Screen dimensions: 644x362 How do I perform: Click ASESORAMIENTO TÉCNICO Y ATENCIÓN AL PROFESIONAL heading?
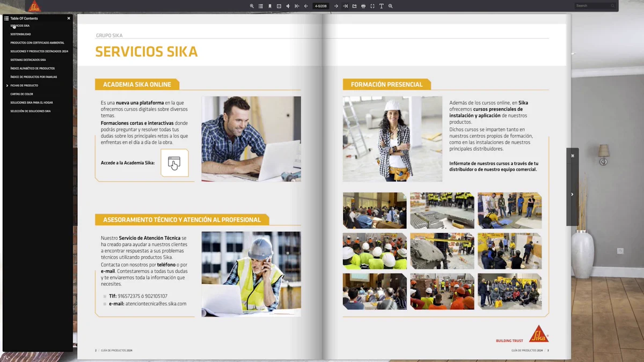point(182,219)
